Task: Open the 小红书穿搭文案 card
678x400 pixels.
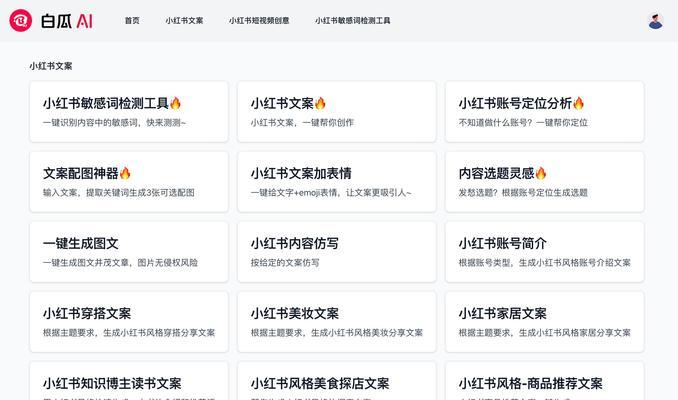Action: [x=129, y=322]
